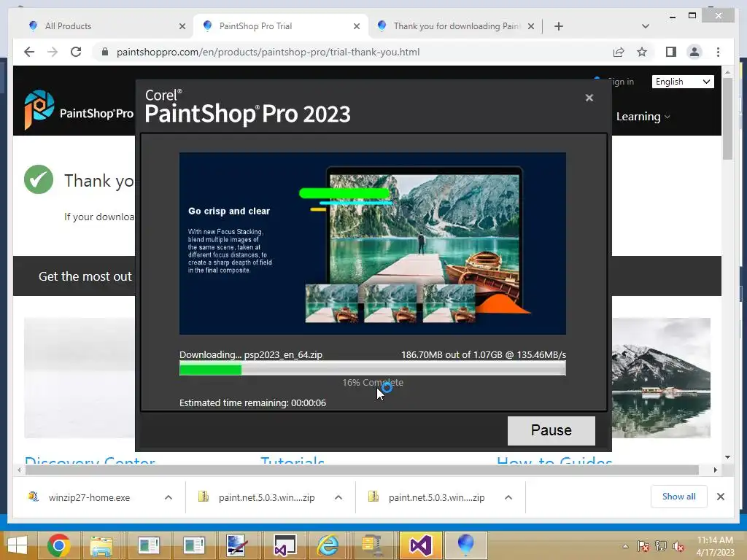This screenshot has width=747, height=560.
Task: Open the taskbar clock and date
Action: tap(715, 546)
